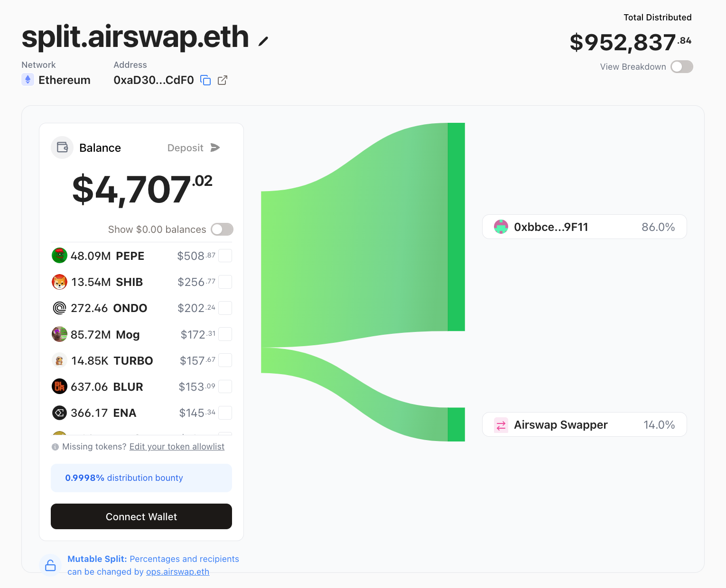726x588 pixels.
Task: Click the 0xaD30...CdF0 address text
Action: pos(154,80)
